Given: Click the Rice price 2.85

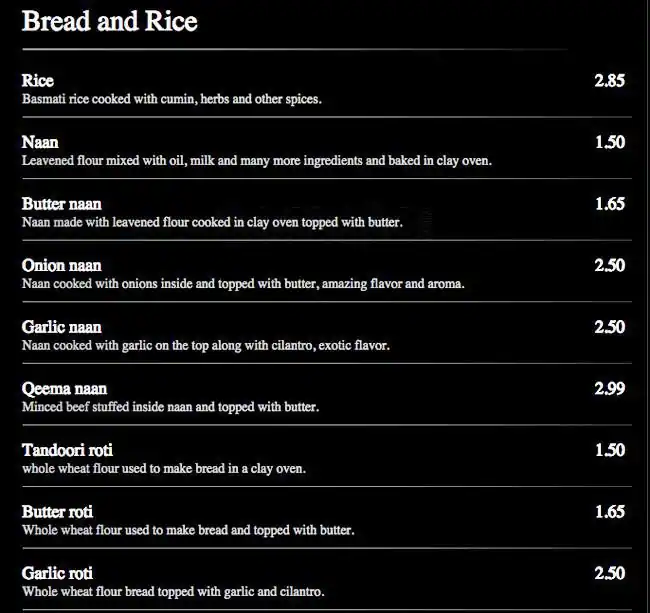Looking at the screenshot, I should pos(609,81).
